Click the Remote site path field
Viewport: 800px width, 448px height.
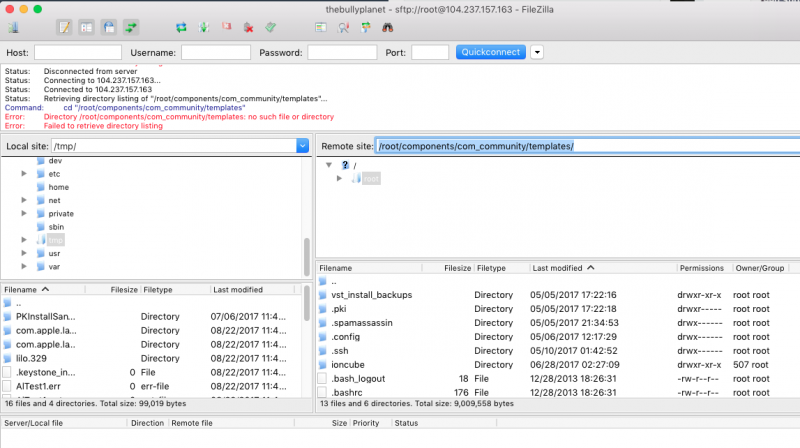[587, 146]
